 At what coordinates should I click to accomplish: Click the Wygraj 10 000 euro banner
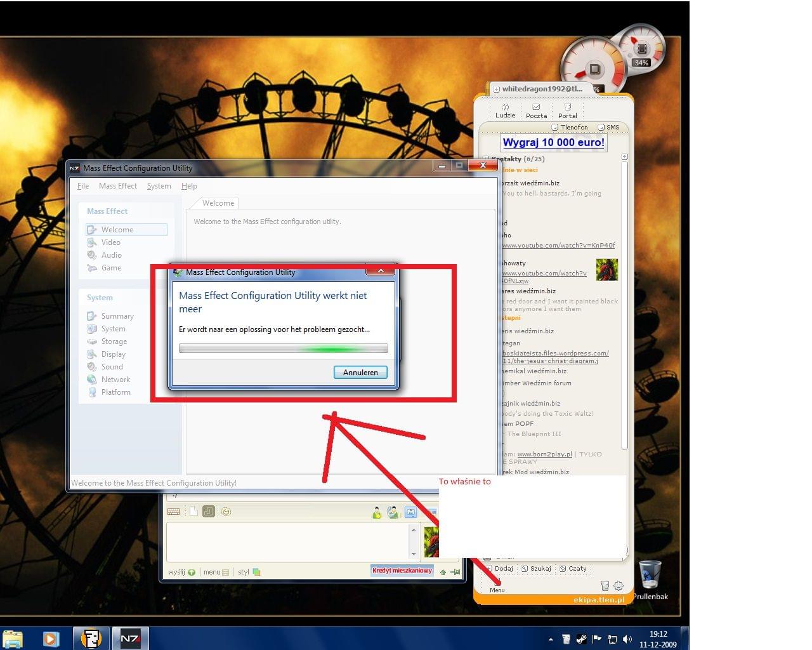point(553,142)
